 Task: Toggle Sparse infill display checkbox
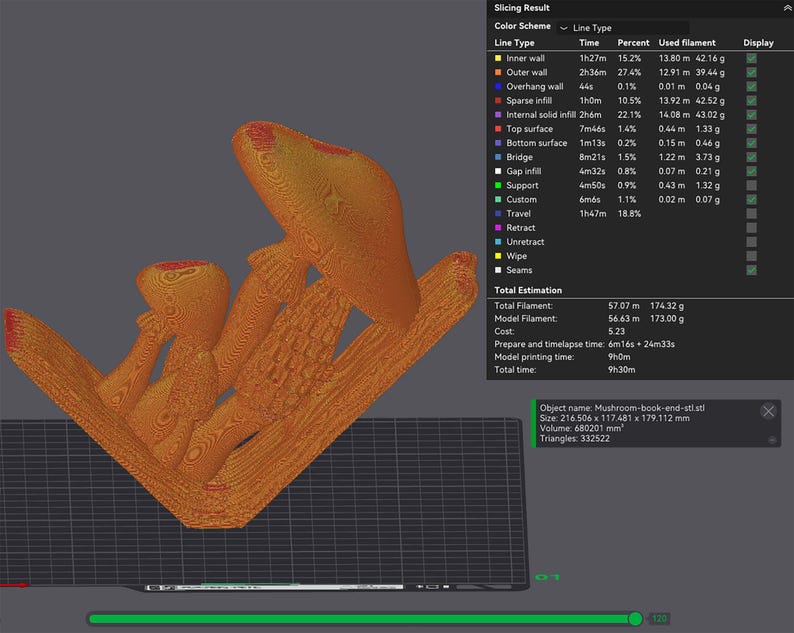751,101
